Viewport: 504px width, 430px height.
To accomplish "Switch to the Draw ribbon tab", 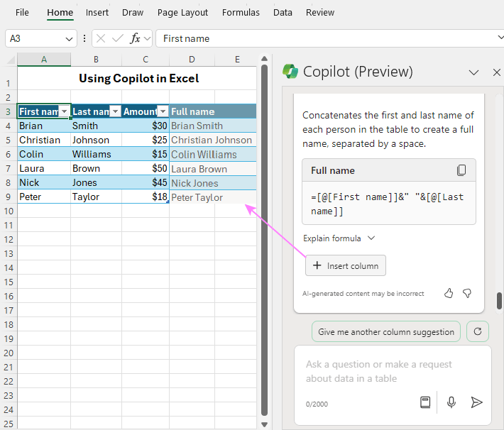I will pyautogui.click(x=133, y=13).
